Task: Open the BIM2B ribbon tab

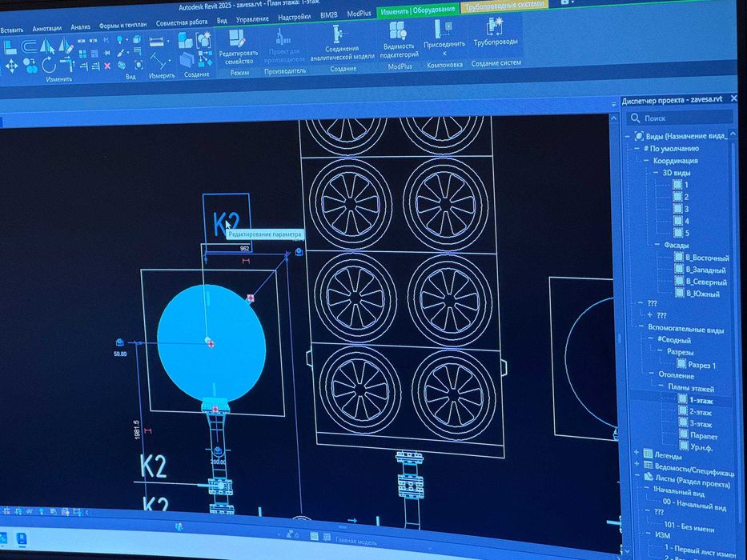Action: (329, 14)
